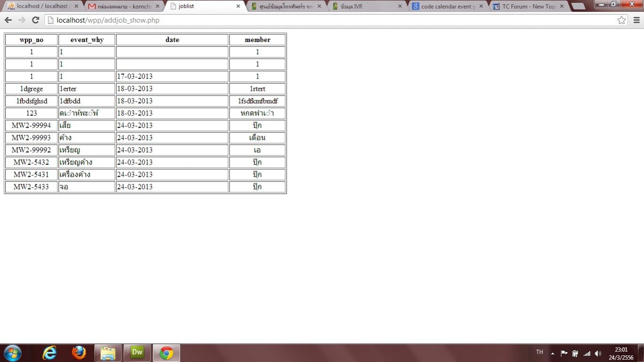
Task: Open Dreamweaver from the taskbar
Action: tap(137, 353)
